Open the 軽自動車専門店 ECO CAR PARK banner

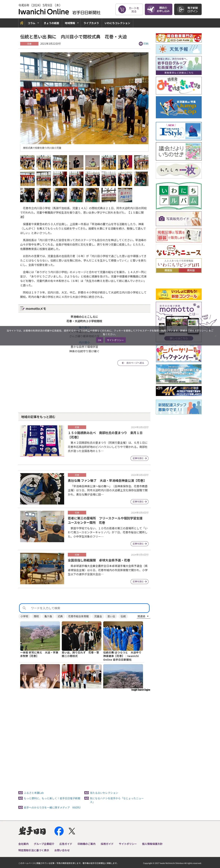click(x=179, y=38)
